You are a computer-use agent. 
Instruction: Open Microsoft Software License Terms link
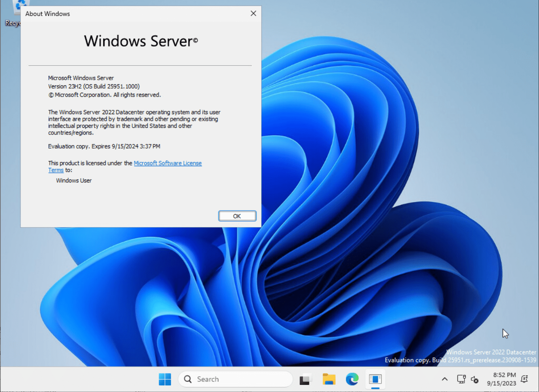click(x=167, y=163)
